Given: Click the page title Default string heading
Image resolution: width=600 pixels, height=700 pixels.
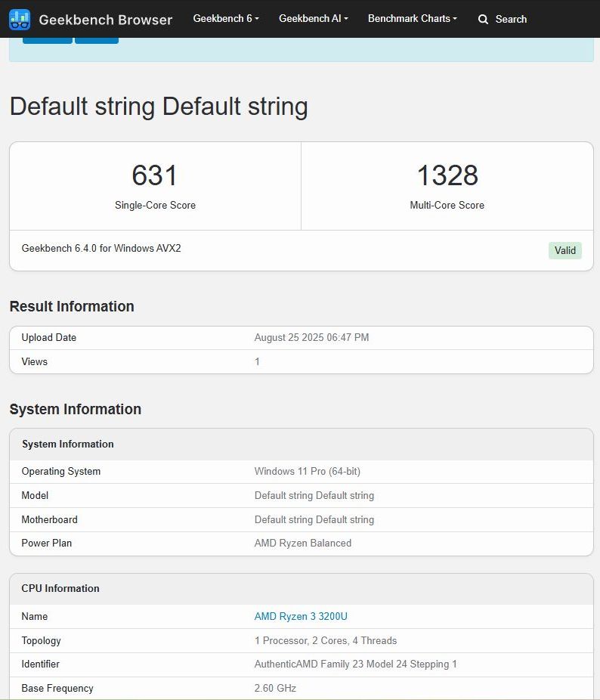Looking at the screenshot, I should pos(159,107).
